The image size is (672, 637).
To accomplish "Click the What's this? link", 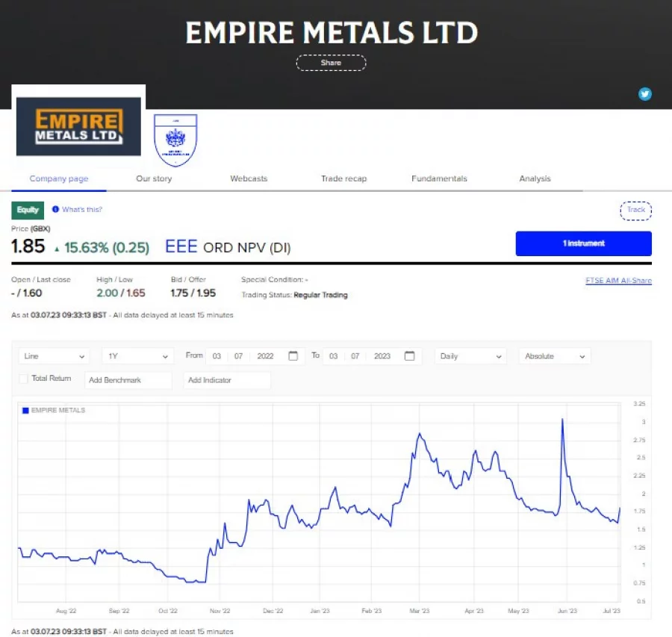I will pos(82,209).
